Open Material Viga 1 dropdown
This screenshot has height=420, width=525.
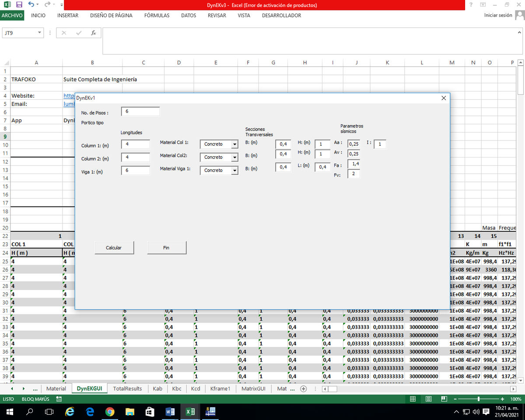pyautogui.click(x=234, y=170)
